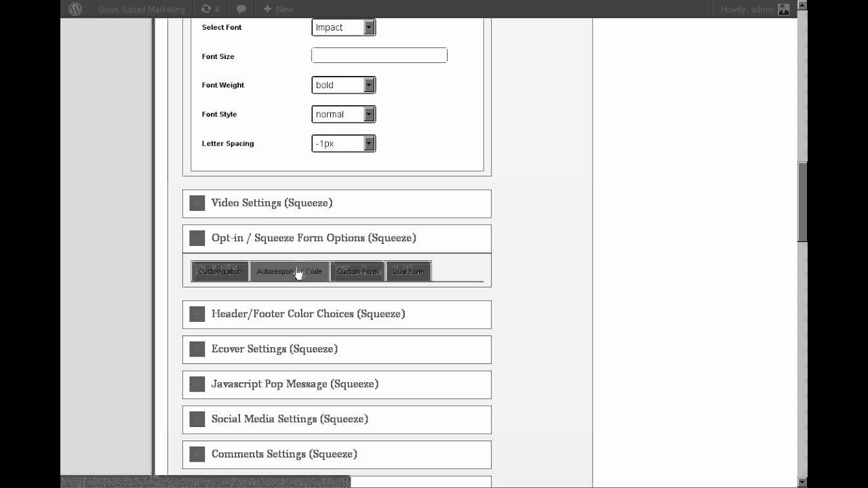The width and height of the screenshot is (868, 488).
Task: Collapse Opt-in Squeeze Form Options icon
Action: tap(197, 238)
